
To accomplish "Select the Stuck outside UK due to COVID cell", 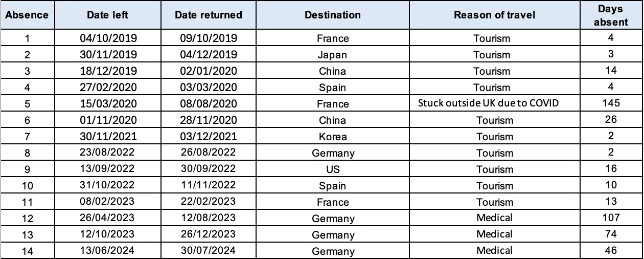I will pyautogui.click(x=489, y=103).
